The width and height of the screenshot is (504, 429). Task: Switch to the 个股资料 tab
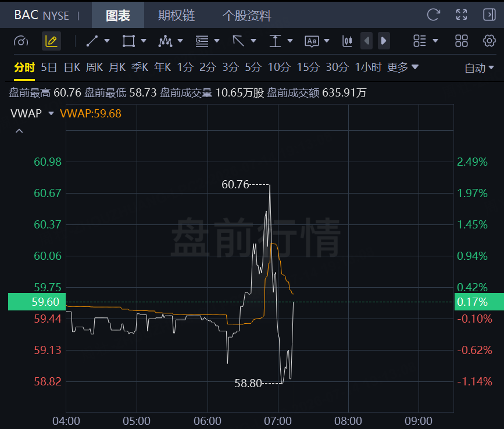(247, 15)
